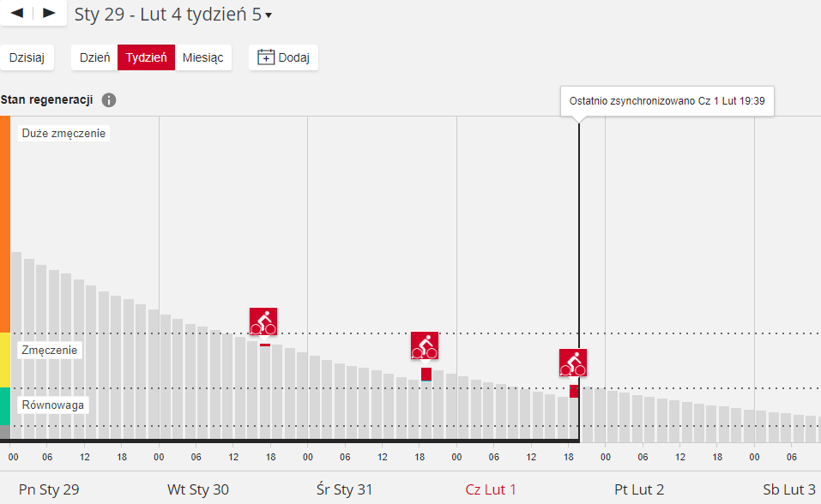Select the Cz Lut 1 day label
The height and width of the screenshot is (504, 821).
click(x=491, y=489)
